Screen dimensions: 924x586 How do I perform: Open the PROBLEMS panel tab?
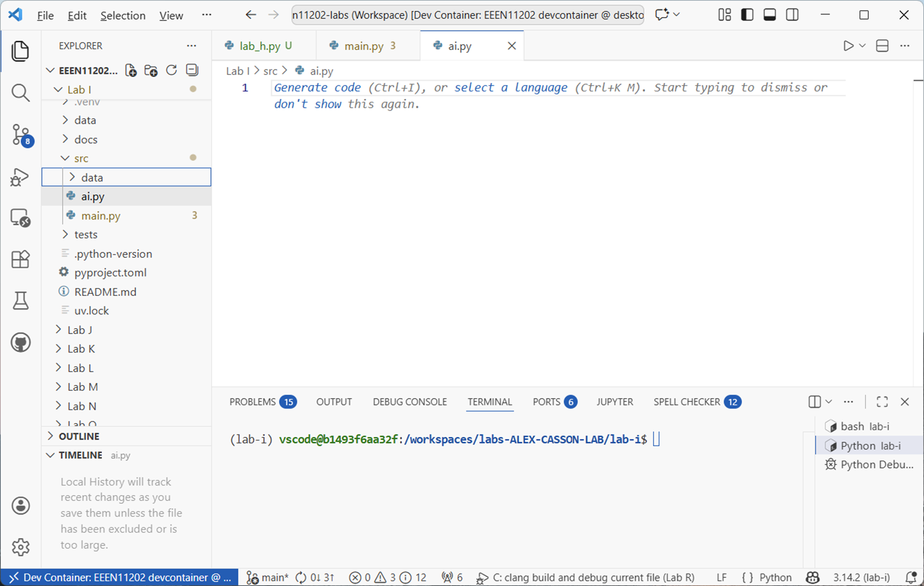[253, 402]
